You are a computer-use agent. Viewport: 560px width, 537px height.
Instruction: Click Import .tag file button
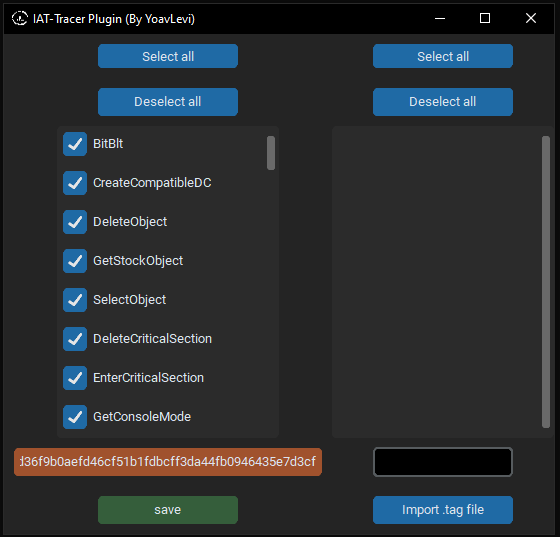point(443,510)
